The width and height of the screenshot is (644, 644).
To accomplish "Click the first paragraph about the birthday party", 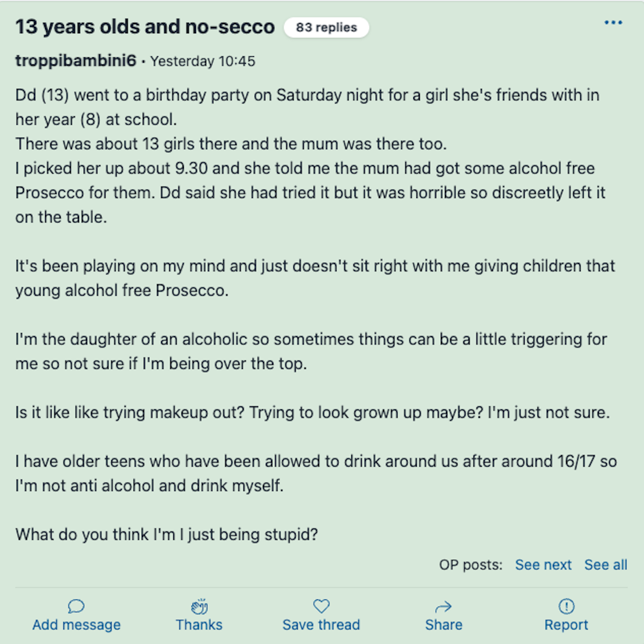I will coord(310,156).
